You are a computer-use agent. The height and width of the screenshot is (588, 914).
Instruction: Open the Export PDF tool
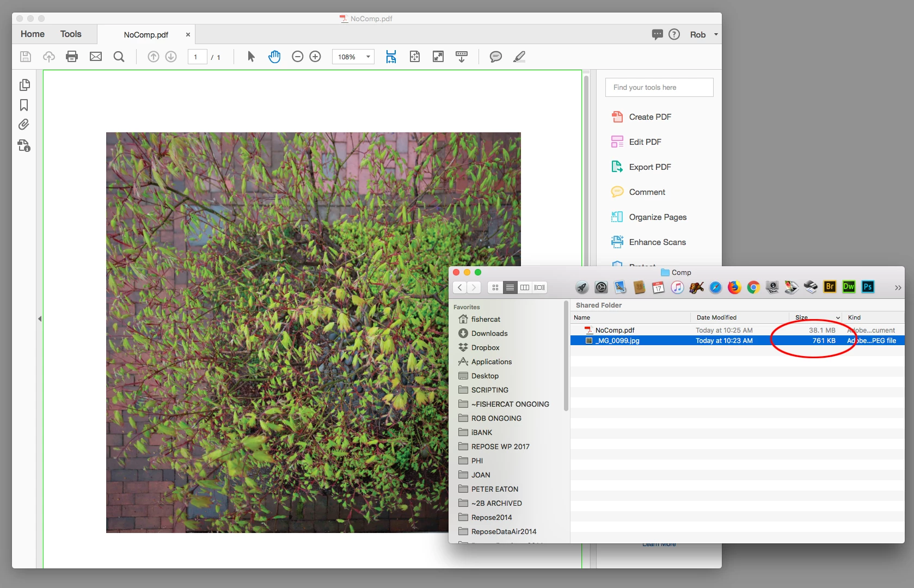coord(641,167)
